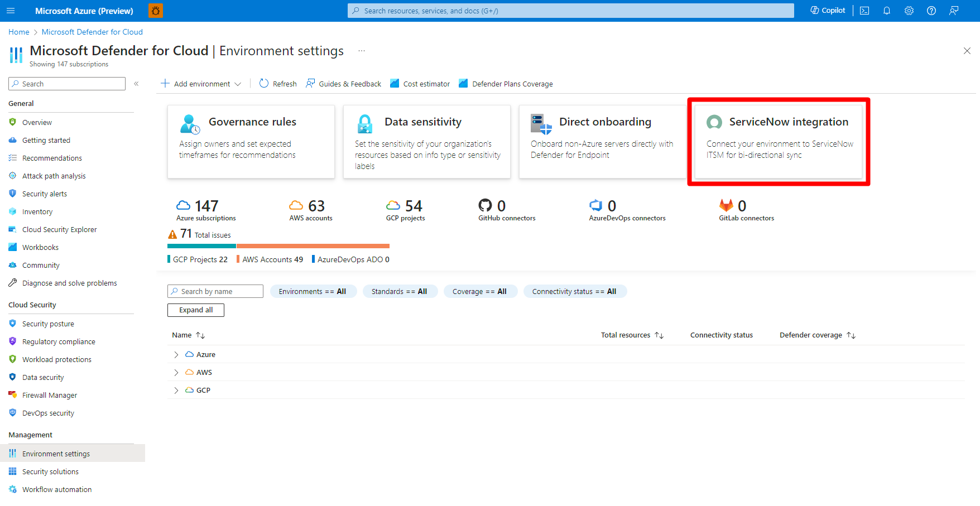Open Connectivity status == All filter
Image resolution: width=980 pixels, height=506 pixels.
575,291
